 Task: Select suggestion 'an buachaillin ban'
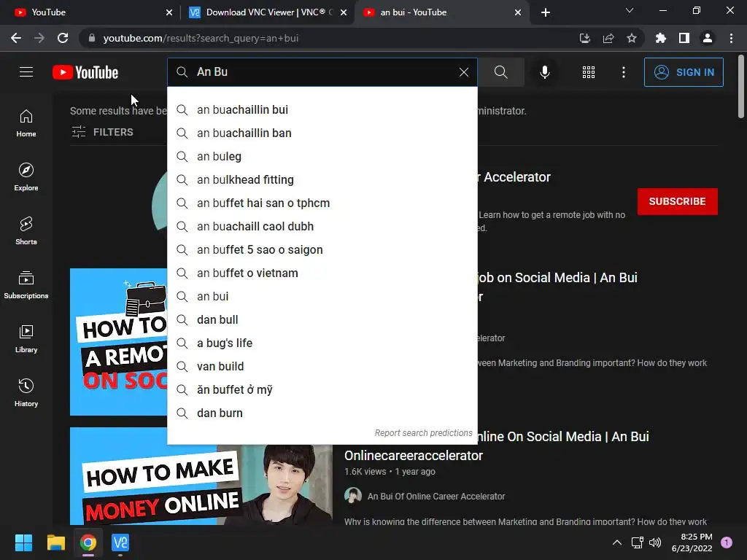pyautogui.click(x=322, y=133)
